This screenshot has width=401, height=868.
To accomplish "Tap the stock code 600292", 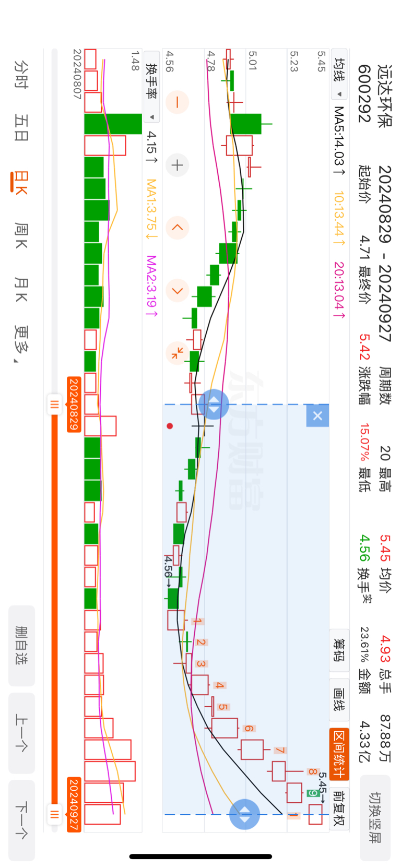I will pyautogui.click(x=364, y=94).
